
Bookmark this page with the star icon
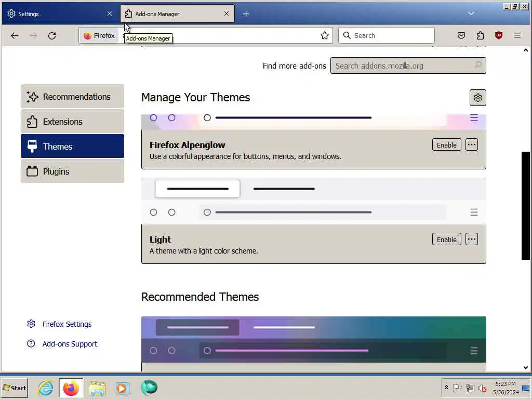[324, 36]
